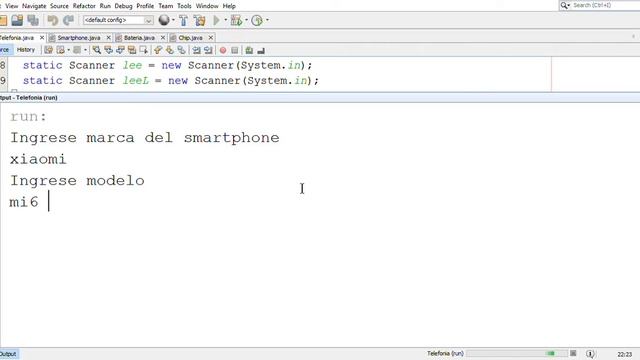
Task: Click Shift Line Left icon
Action: coord(197,50)
